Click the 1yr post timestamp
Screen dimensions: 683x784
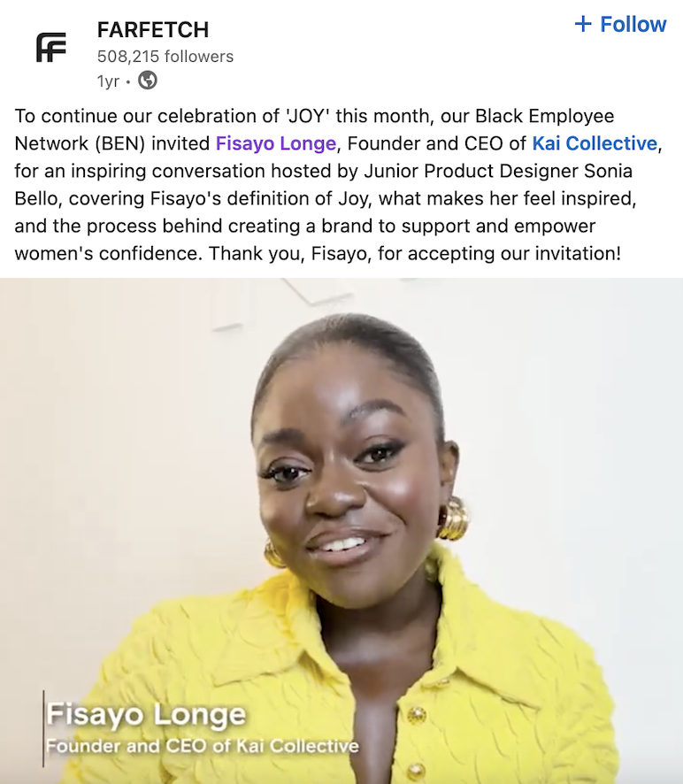click(x=109, y=81)
